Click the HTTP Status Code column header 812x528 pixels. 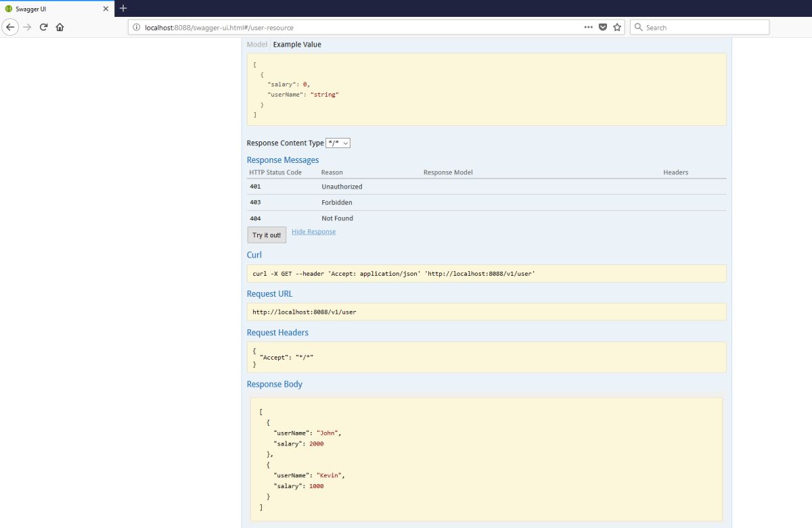pos(275,172)
